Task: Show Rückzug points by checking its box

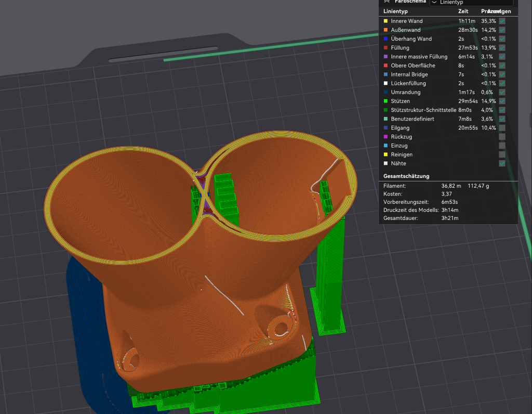Action: click(502, 137)
